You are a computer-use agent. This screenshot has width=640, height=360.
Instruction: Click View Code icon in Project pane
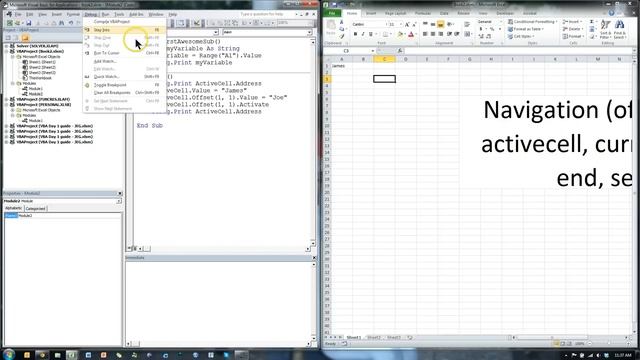pyautogui.click(x=8, y=38)
